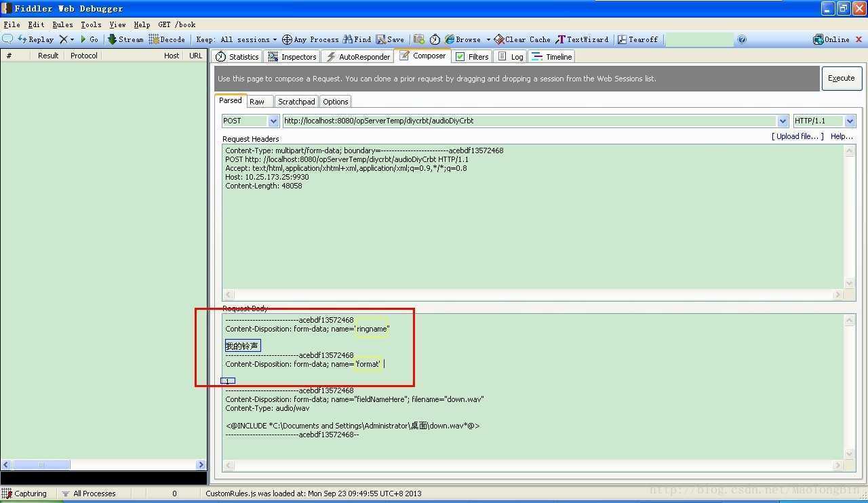Open the Keep: All sessions dropdown
868x503 pixels.
point(236,39)
